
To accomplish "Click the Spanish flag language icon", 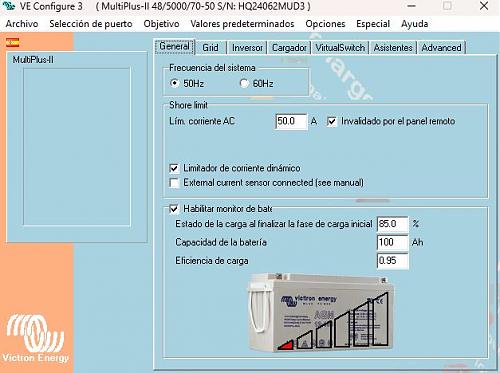I will 13,43.
